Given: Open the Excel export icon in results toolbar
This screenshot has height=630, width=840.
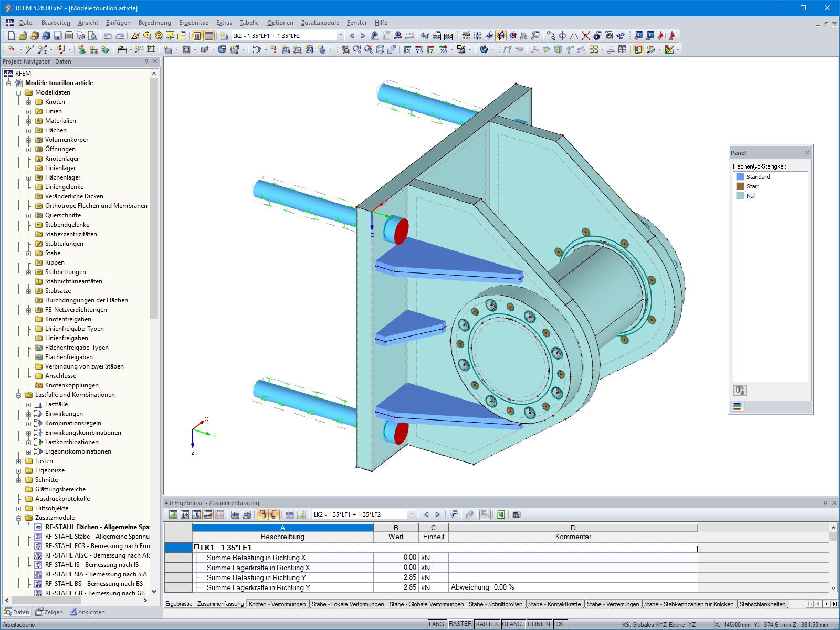Looking at the screenshot, I should click(500, 514).
